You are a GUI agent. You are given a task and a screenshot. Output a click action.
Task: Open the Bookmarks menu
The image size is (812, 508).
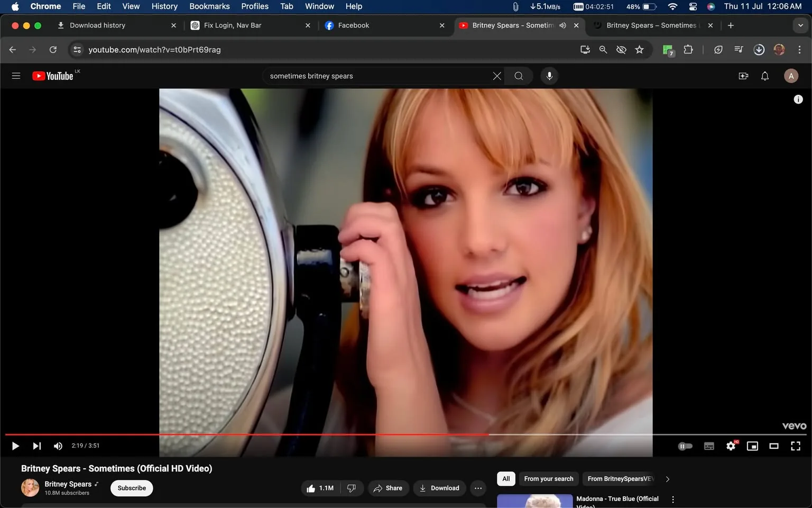click(209, 6)
